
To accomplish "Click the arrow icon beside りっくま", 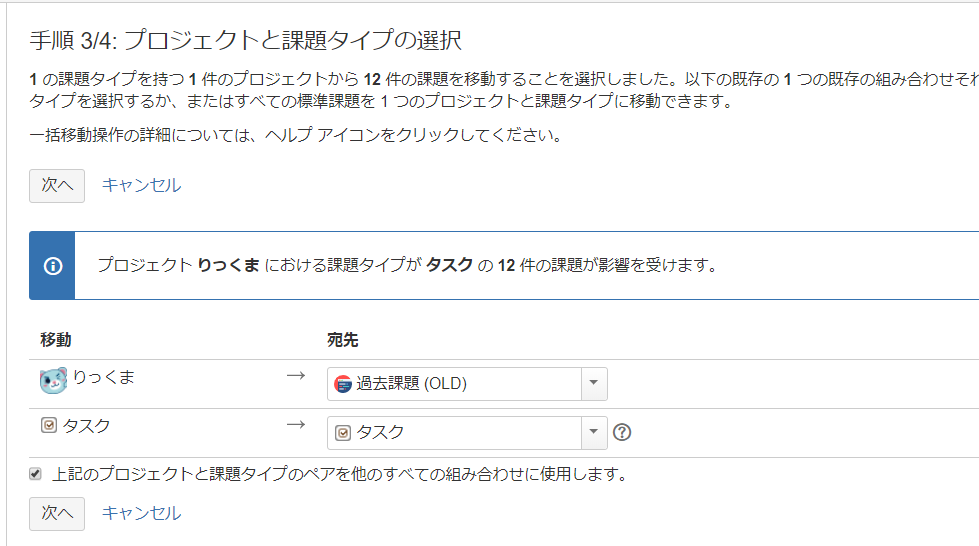I will (295, 376).
